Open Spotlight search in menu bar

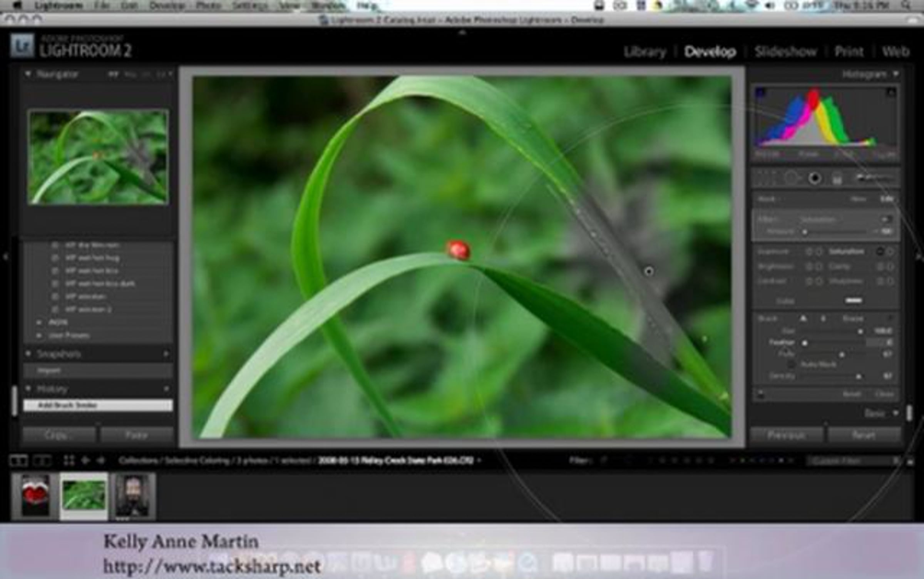tap(906, 5)
